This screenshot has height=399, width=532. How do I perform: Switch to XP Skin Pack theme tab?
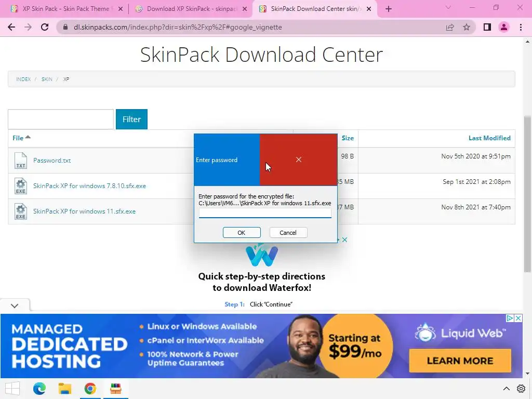[x=65, y=9]
